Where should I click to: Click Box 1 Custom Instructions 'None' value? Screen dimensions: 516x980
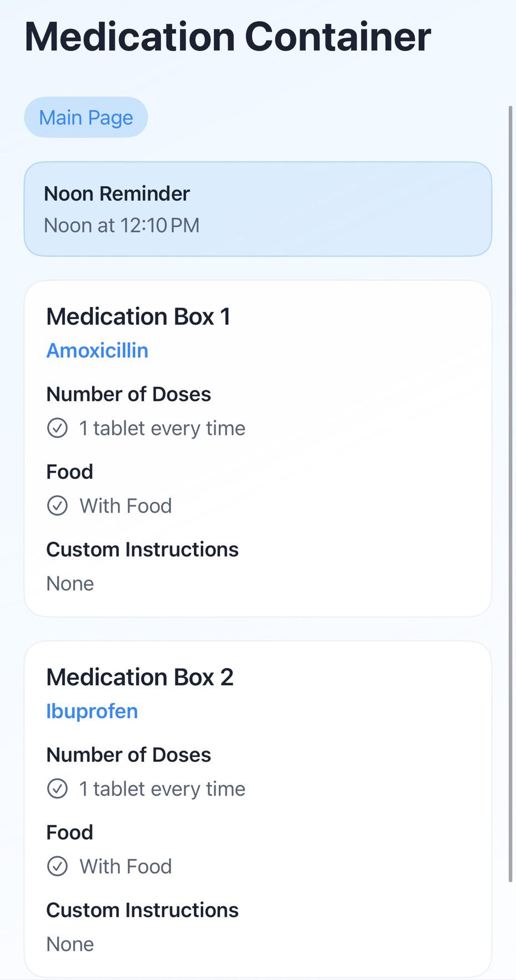click(70, 584)
